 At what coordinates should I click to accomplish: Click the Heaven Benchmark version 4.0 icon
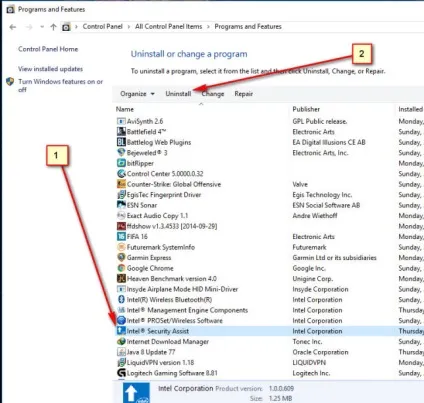121,279
